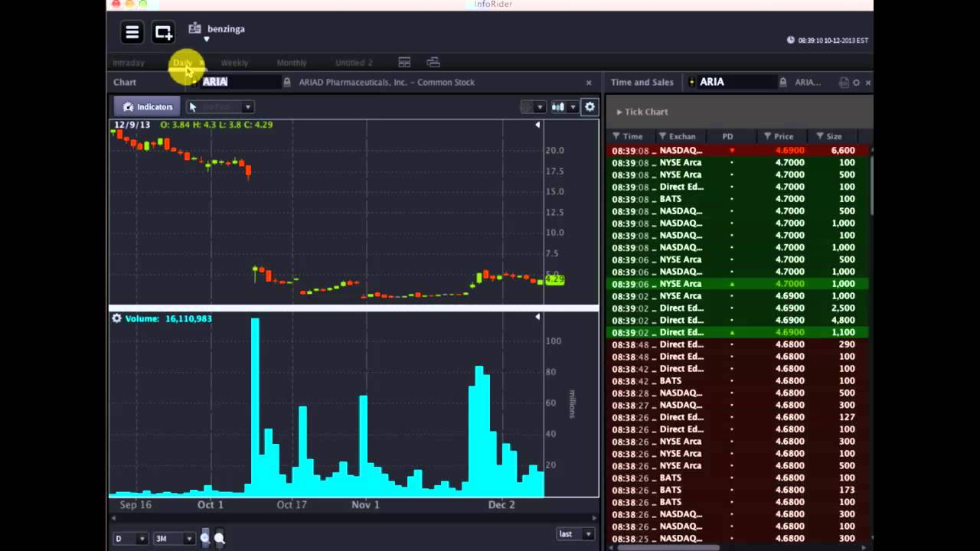Click the cascade windows layout icon
This screenshot has height=551, width=980.
click(433, 62)
